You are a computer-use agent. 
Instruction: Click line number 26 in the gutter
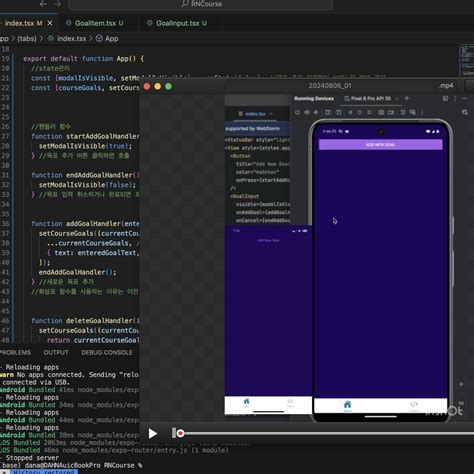pyautogui.click(x=5, y=126)
